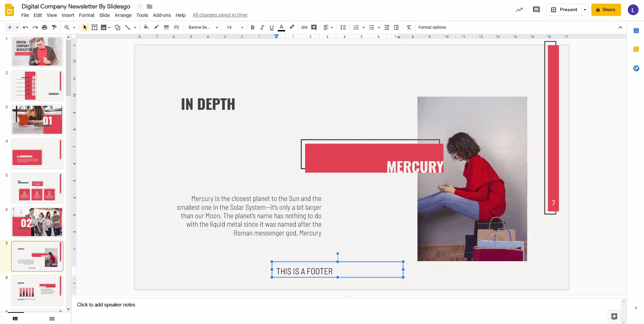This screenshot has width=644, height=324.
Task: Insert a link on the selected text
Action: (304, 27)
